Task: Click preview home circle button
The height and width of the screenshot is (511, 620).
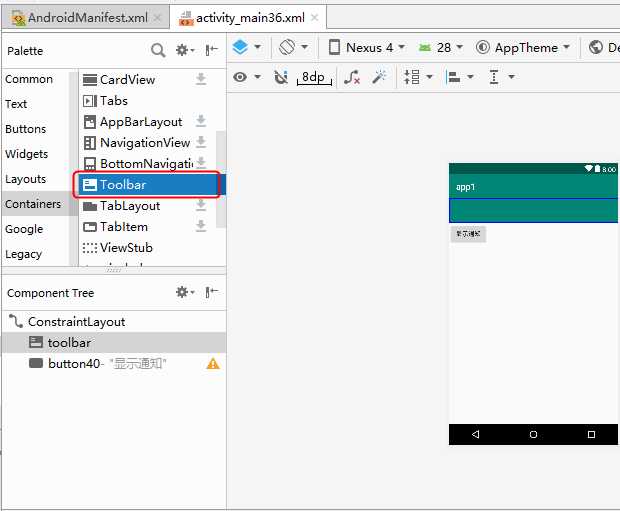Action: [533, 434]
